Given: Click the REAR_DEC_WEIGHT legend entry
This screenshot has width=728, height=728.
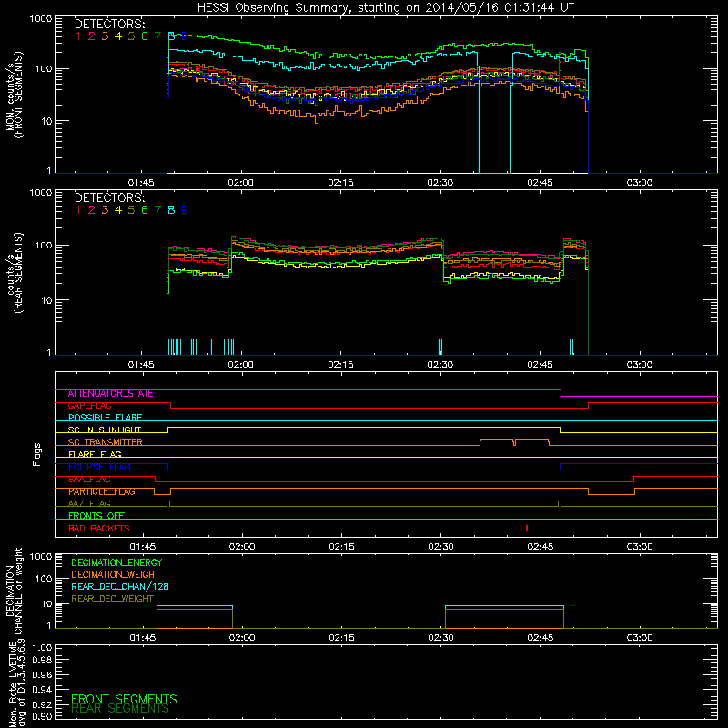Looking at the screenshot, I should tap(112, 599).
